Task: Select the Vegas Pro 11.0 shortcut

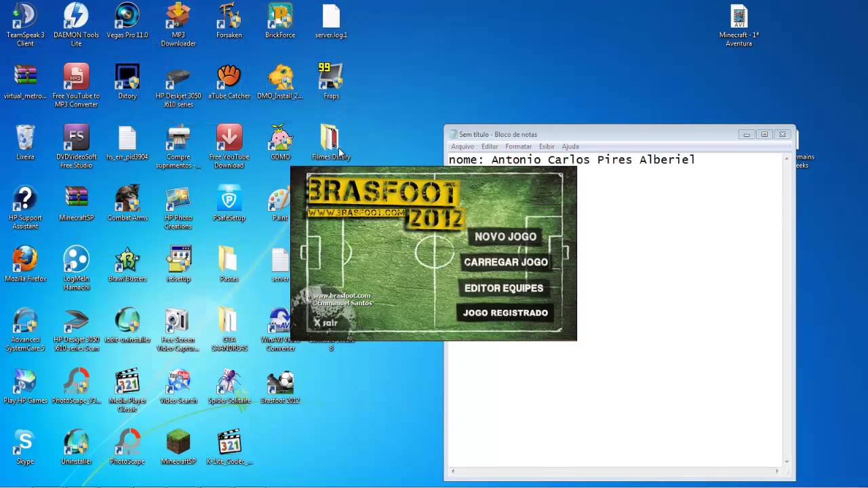Action: point(127,21)
